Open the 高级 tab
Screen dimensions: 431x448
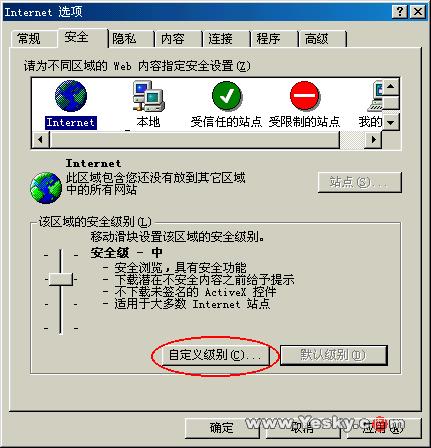(317, 39)
